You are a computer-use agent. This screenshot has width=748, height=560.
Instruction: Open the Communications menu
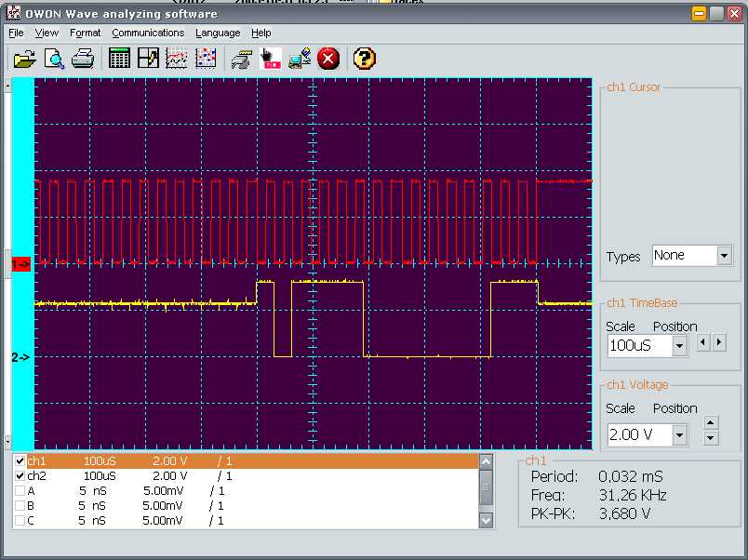[x=148, y=33]
